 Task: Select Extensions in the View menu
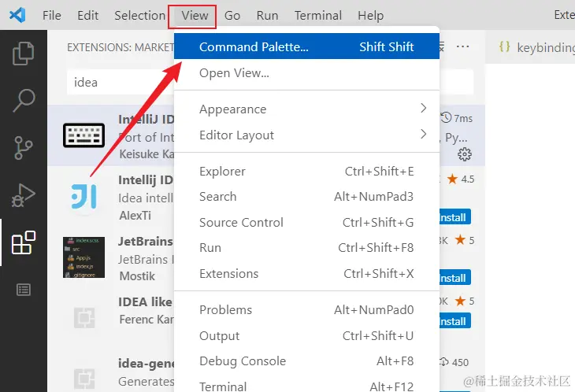click(306, 274)
